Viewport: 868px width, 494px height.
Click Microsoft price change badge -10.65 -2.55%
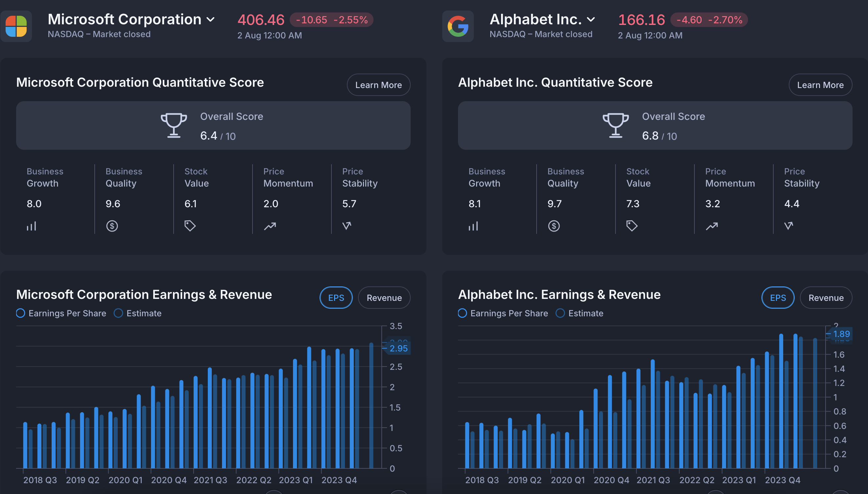(x=331, y=20)
